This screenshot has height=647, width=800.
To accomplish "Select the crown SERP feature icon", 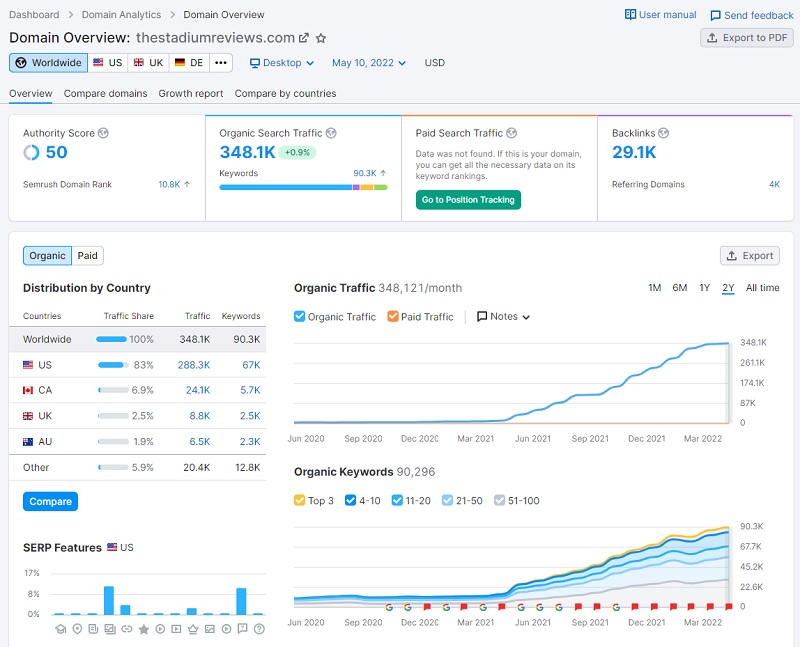I will (x=193, y=629).
